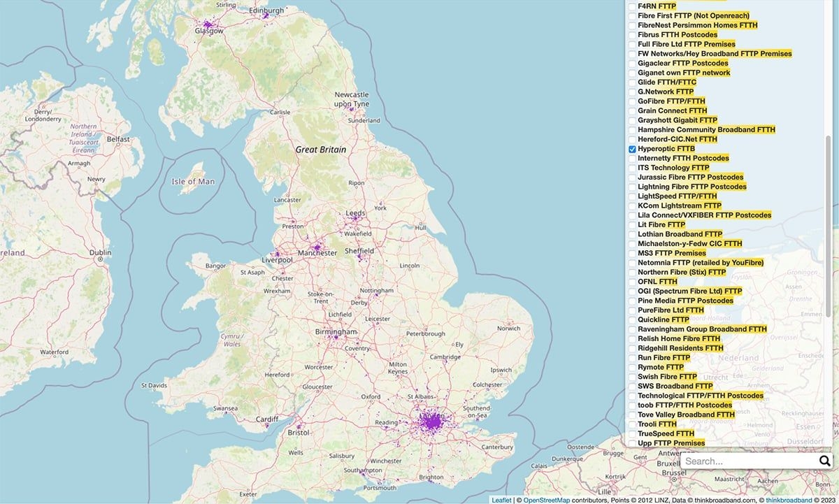The height and width of the screenshot is (504, 839).
Task: Show the Lothian Broadband FTTP layer
Action: (x=632, y=234)
